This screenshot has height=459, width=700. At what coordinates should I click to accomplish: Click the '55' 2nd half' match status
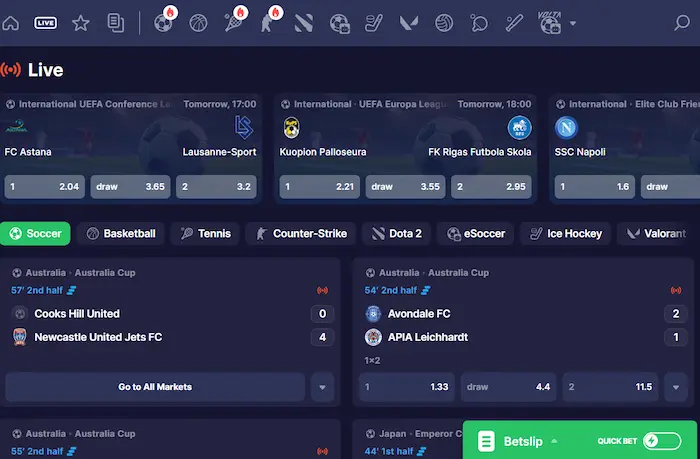37,451
